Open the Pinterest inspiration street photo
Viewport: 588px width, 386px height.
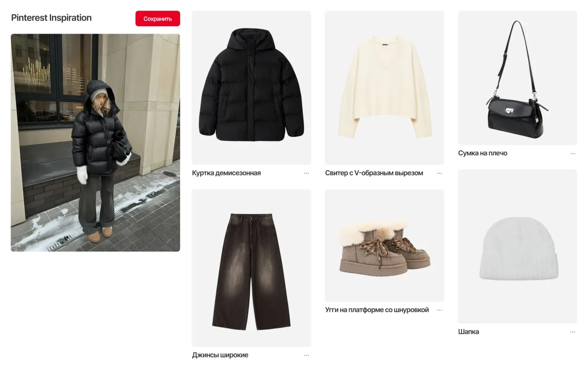click(x=96, y=142)
